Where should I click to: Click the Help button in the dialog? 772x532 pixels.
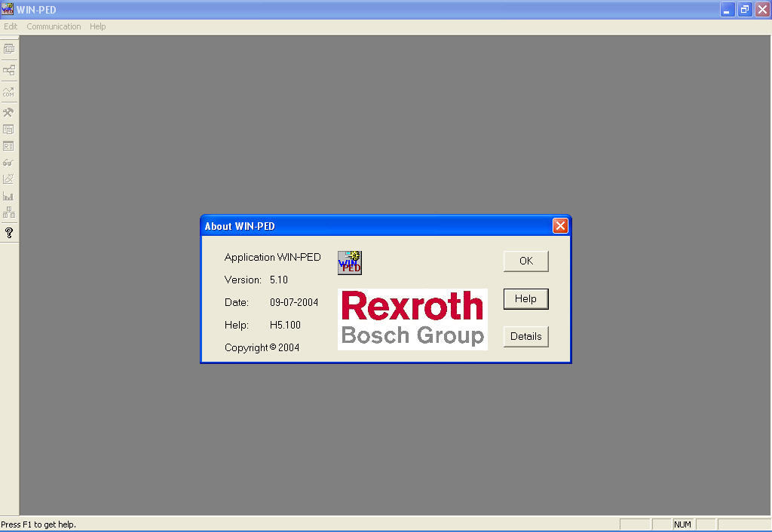click(x=525, y=298)
